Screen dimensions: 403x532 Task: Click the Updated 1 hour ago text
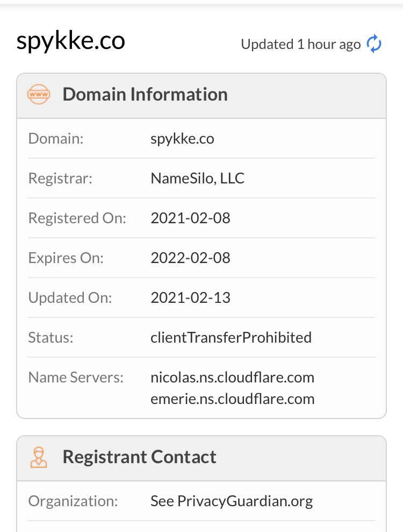pos(301,45)
